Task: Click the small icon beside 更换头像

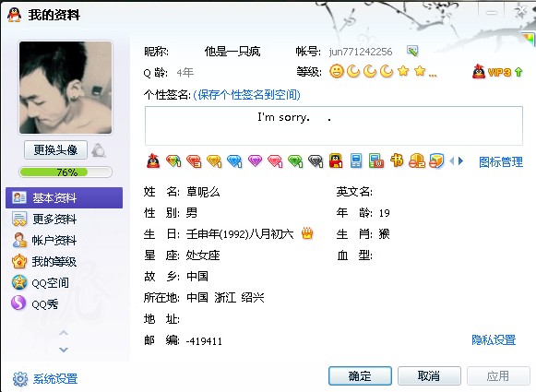Action: pos(99,150)
